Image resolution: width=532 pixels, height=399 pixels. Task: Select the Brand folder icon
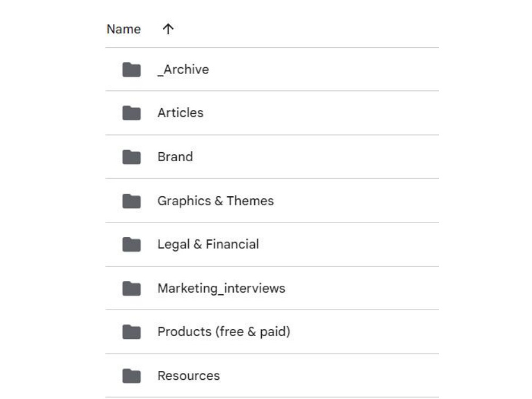[131, 157]
